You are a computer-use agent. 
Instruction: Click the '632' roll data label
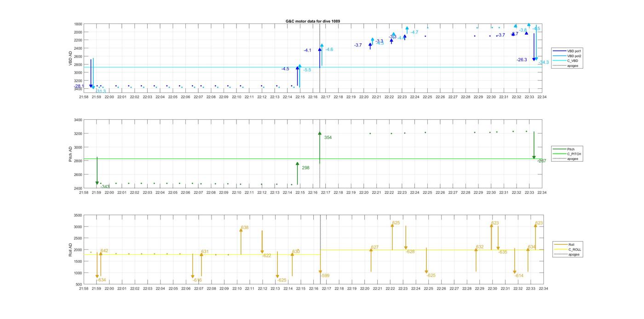point(480,247)
